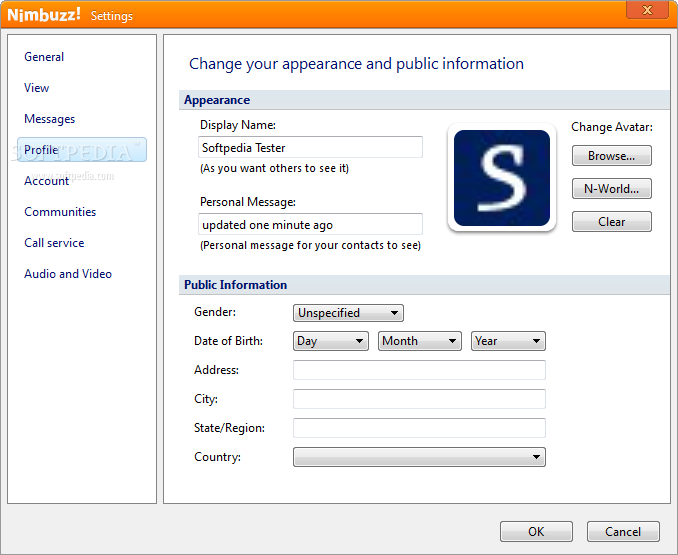The width and height of the screenshot is (678, 555).
Task: Open N-World avatar selection
Action: pyautogui.click(x=611, y=188)
